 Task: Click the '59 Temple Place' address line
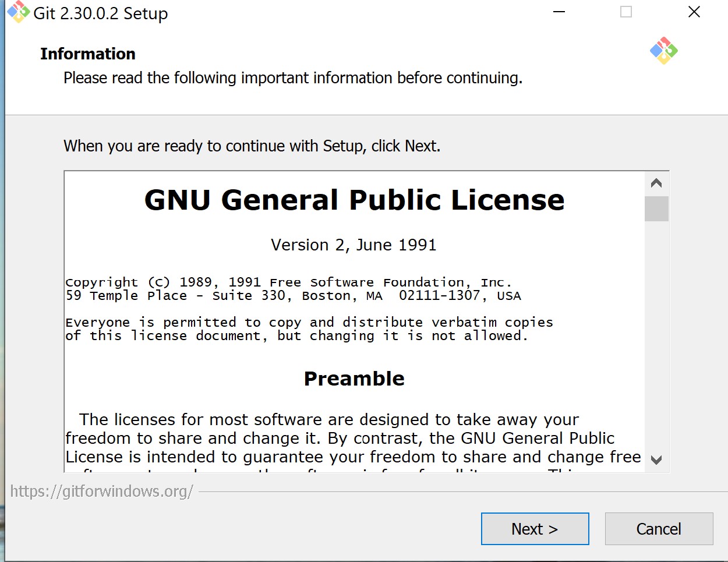coord(293,296)
